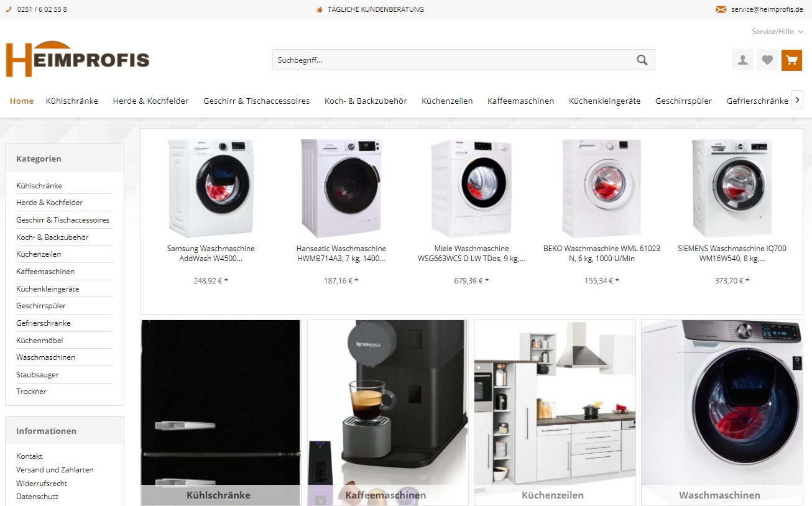Click the Heimprofis logo

pyautogui.click(x=78, y=59)
